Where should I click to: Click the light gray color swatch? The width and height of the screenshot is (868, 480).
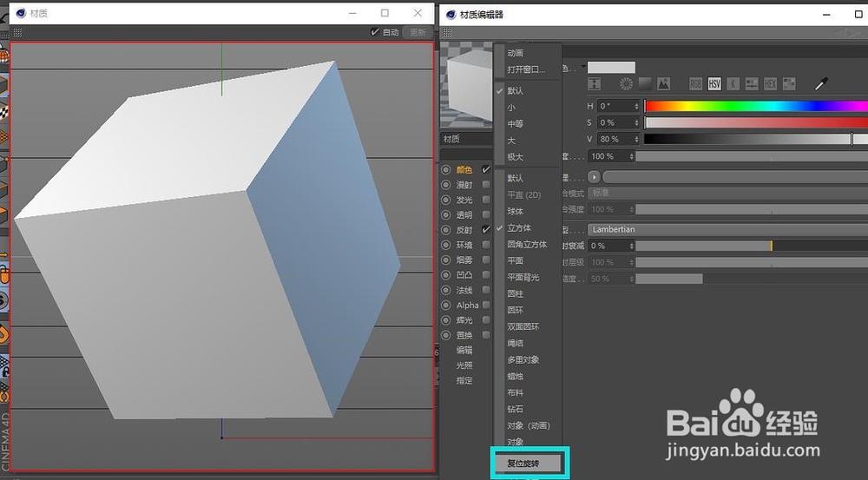611,67
